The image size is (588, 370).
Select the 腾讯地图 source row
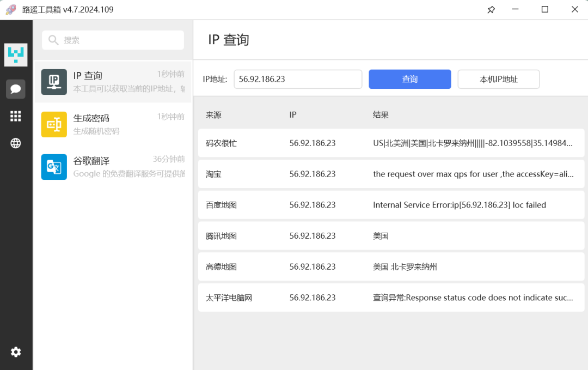tap(391, 235)
